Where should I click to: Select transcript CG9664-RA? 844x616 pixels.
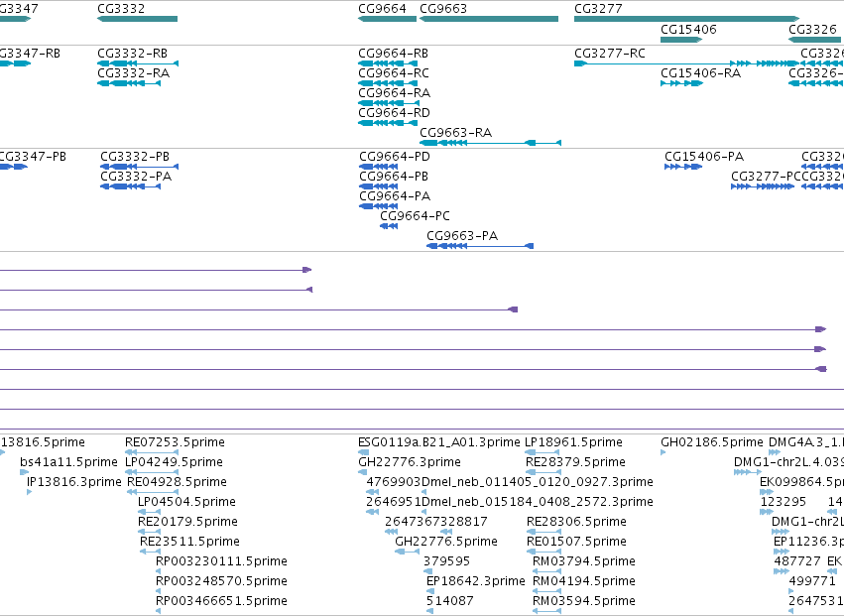[x=389, y=103]
